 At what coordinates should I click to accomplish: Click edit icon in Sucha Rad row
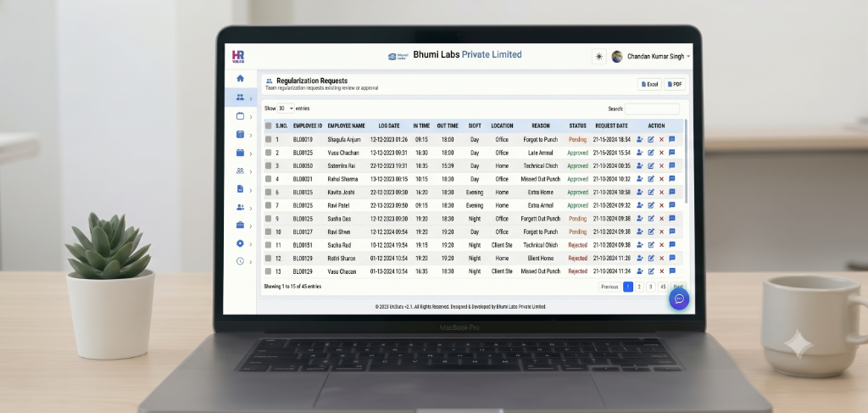click(x=651, y=245)
